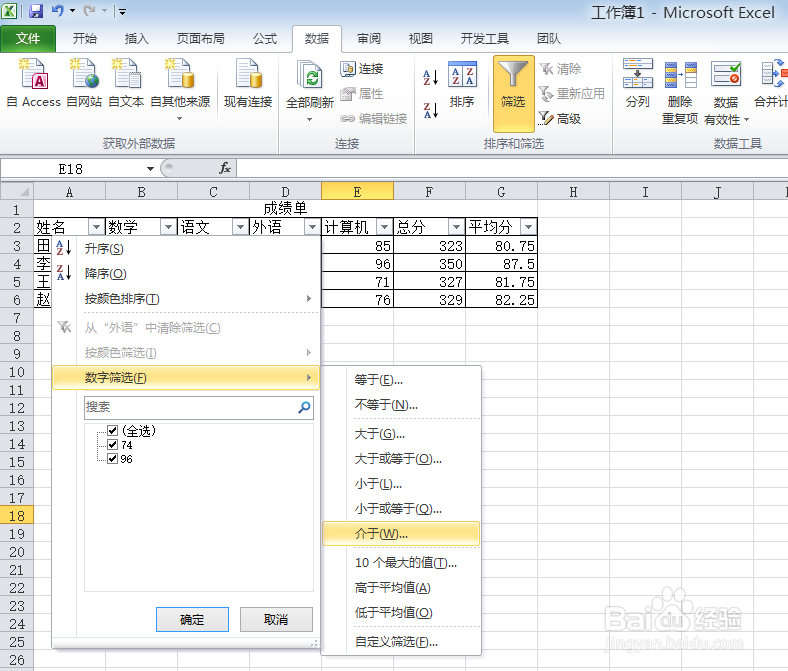Click the 确定 OK button
The width and height of the screenshot is (788, 671).
(192, 619)
